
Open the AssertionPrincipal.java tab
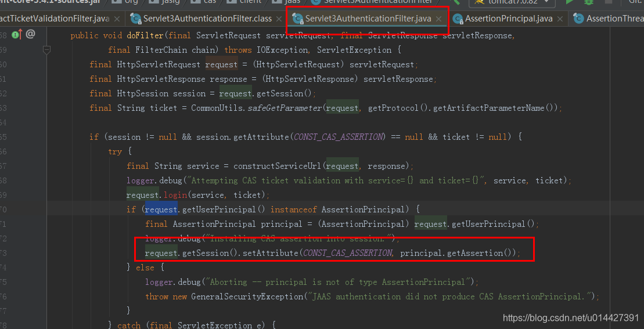click(x=509, y=19)
